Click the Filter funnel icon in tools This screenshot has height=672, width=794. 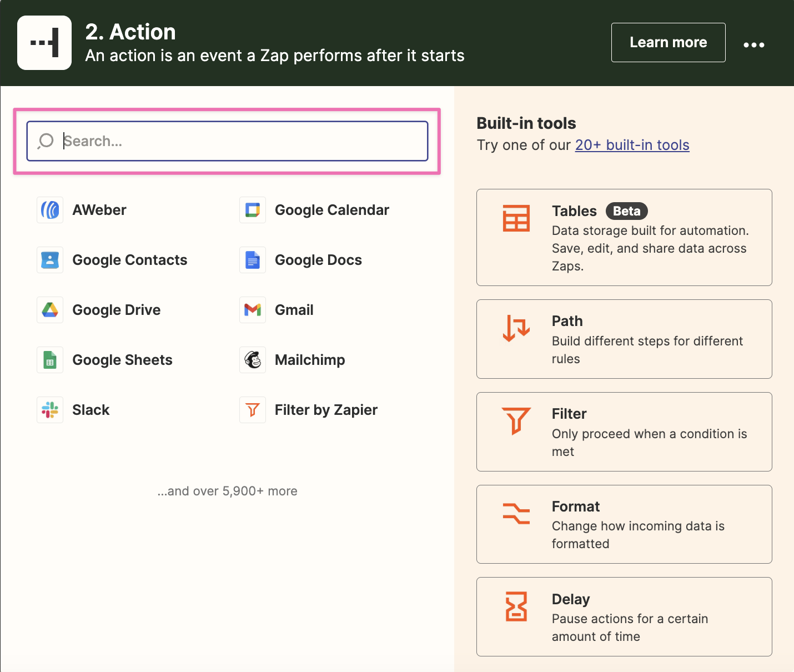[516, 420]
